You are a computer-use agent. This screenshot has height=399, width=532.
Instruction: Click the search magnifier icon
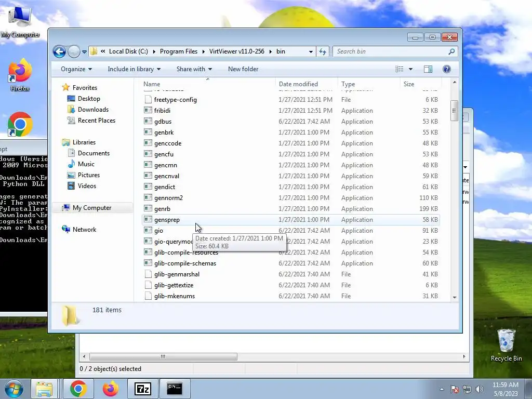(x=451, y=51)
